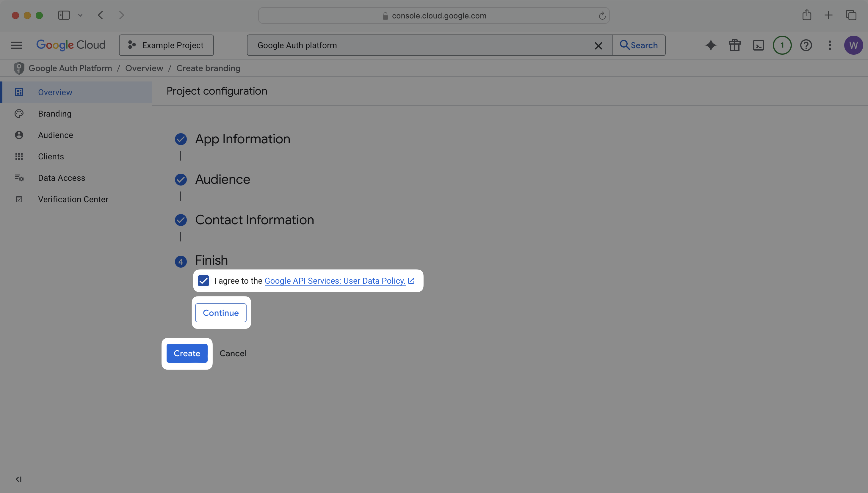Viewport: 868px width, 493px height.
Task: Click the Google Auth Platform shield icon
Action: 19,68
